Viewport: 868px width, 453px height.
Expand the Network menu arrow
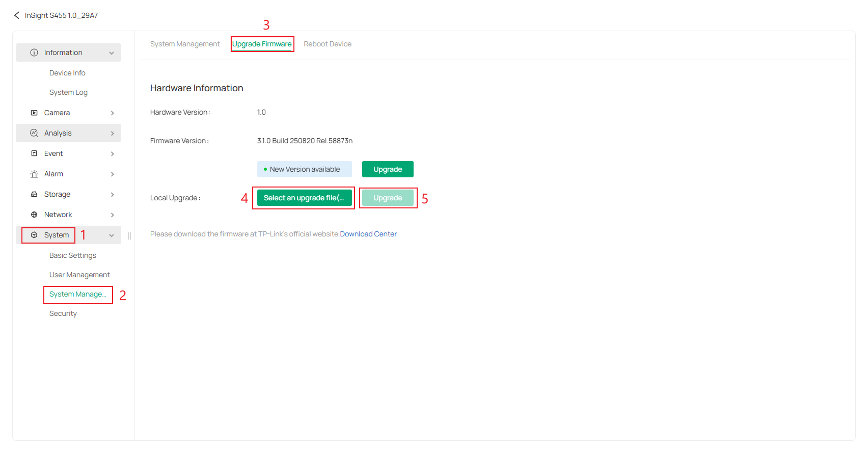click(112, 215)
